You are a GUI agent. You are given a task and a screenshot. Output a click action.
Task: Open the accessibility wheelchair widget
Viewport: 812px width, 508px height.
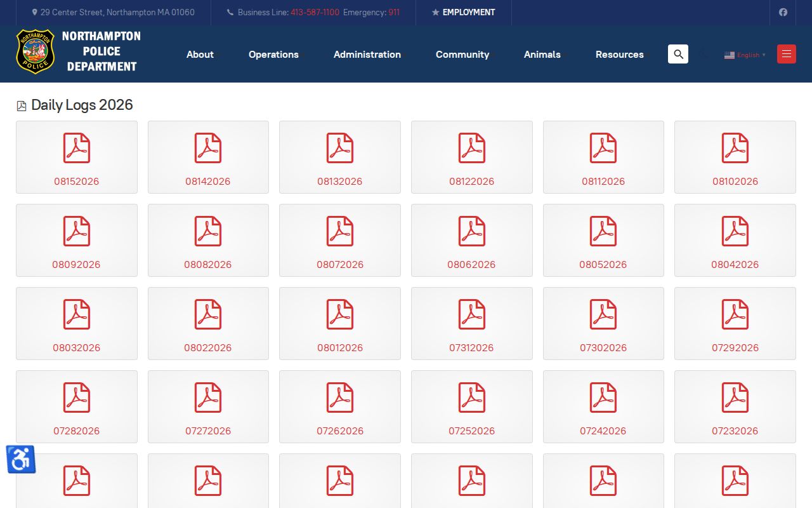[x=20, y=459]
